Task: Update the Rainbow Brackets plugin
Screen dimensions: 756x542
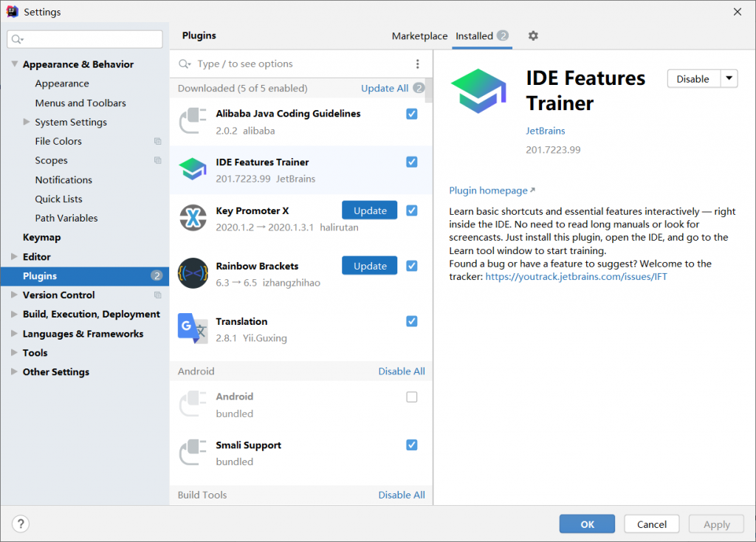Action: point(369,266)
